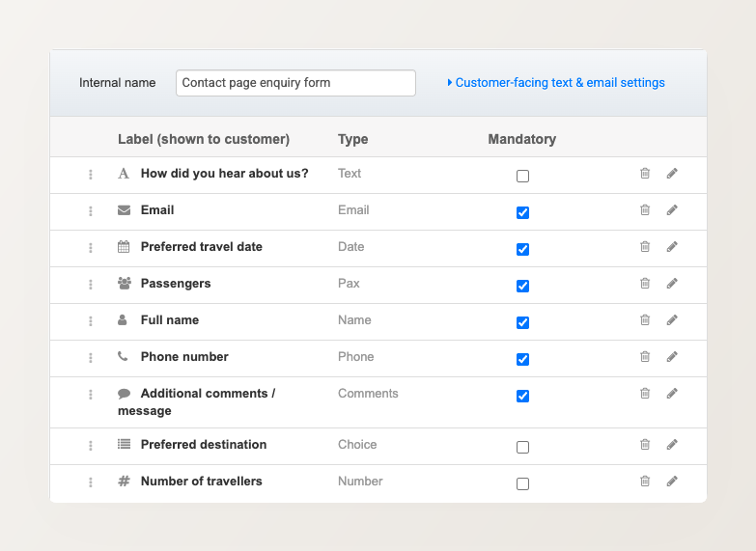Expand Customer-facing text & email settings

coord(556,82)
